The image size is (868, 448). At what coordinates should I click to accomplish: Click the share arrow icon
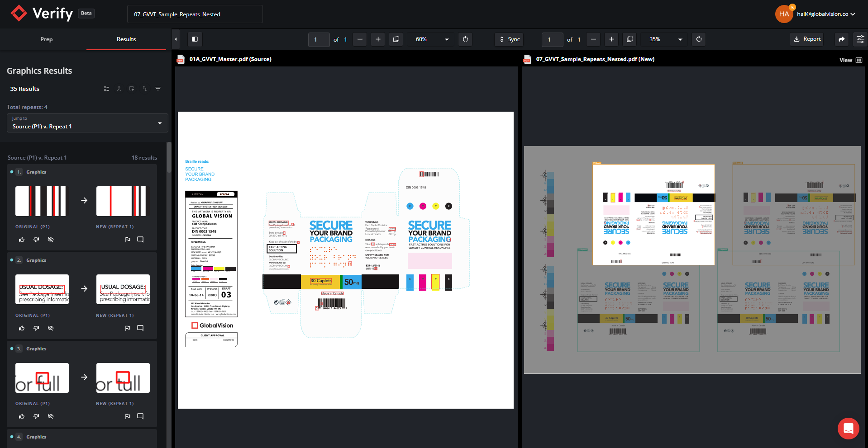click(841, 39)
